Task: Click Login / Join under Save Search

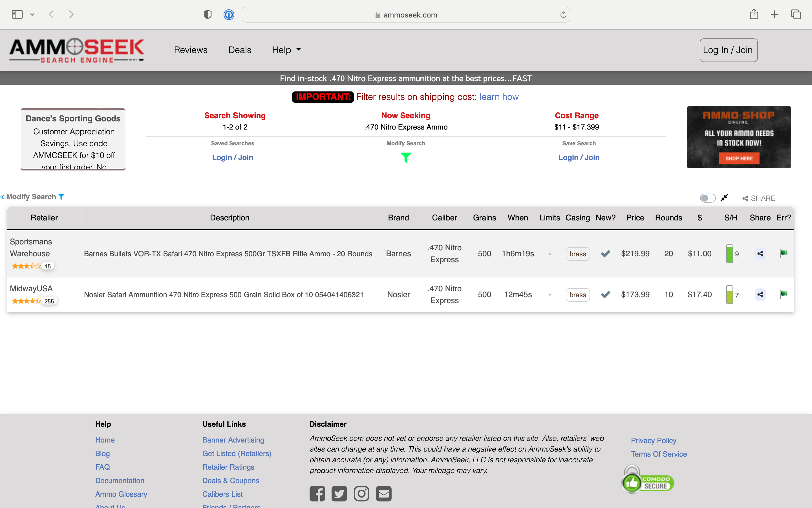Action: click(x=579, y=157)
